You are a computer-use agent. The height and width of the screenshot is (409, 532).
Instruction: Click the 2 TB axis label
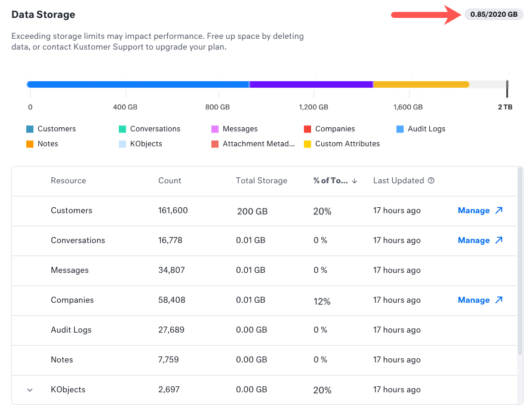click(x=505, y=107)
